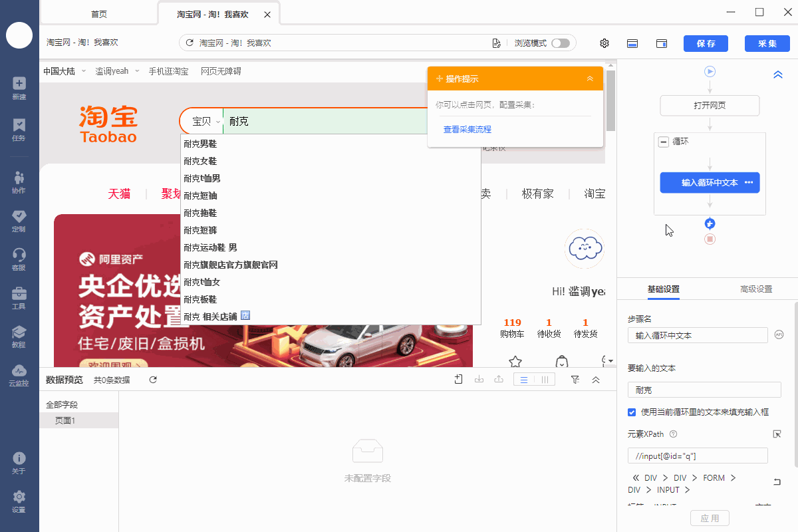Switch to the 首页 tab
The height and width of the screenshot is (532, 798).
coord(98,14)
